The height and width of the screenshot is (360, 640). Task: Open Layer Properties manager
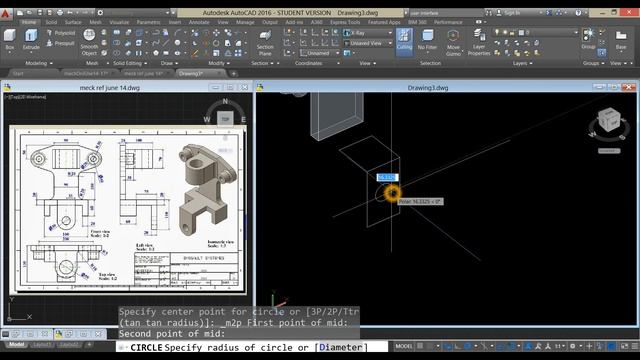pos(479,43)
